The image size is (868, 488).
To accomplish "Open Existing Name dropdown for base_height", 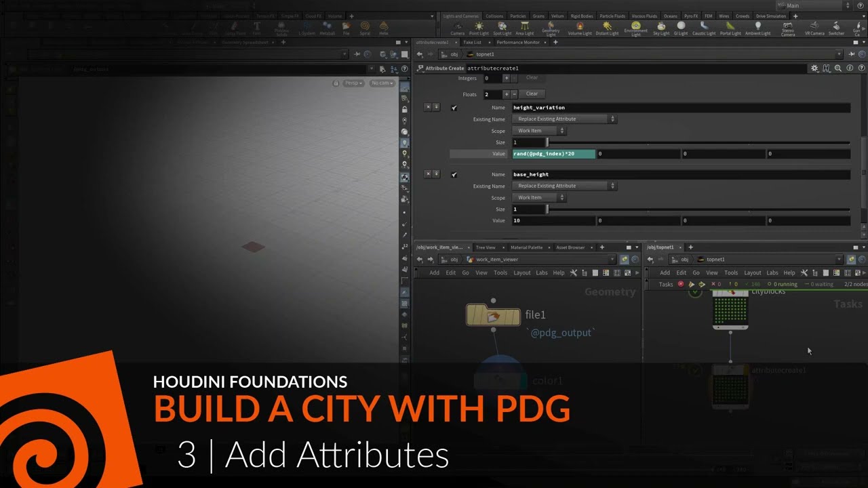I will click(x=564, y=186).
